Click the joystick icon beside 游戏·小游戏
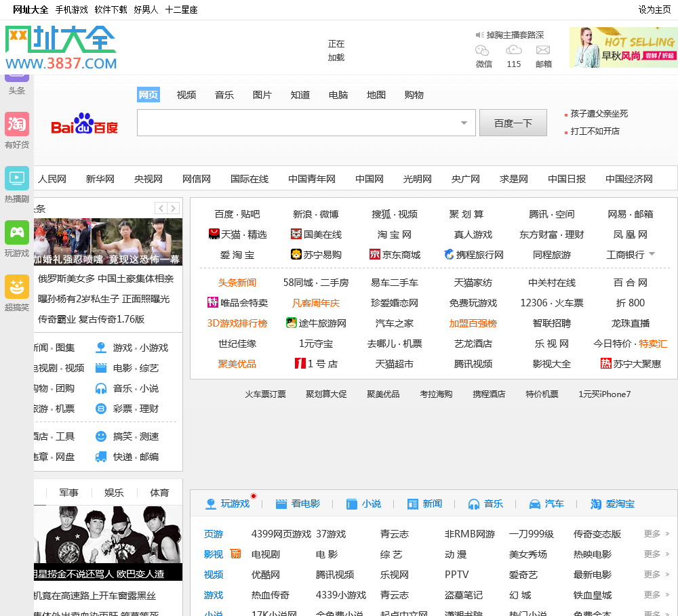 coord(101,348)
